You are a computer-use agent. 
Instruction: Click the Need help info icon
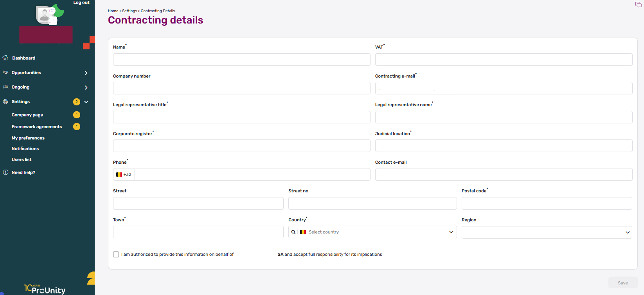tap(5, 172)
